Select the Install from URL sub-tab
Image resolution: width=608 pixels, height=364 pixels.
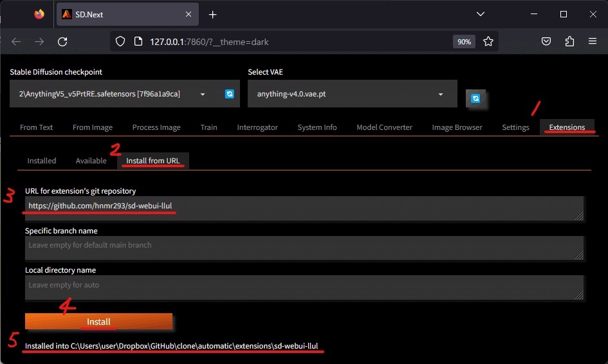[152, 161]
